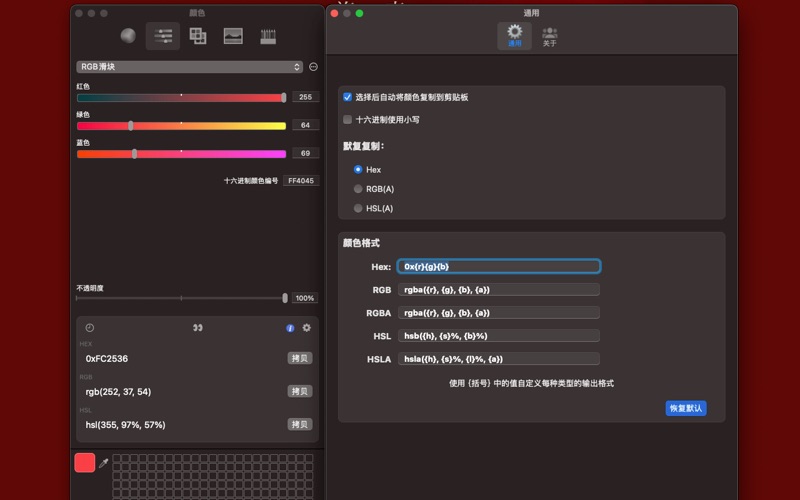Toggle auto-copy color to clipboard checkbox
Image resolution: width=800 pixels, height=500 pixels.
click(x=348, y=97)
